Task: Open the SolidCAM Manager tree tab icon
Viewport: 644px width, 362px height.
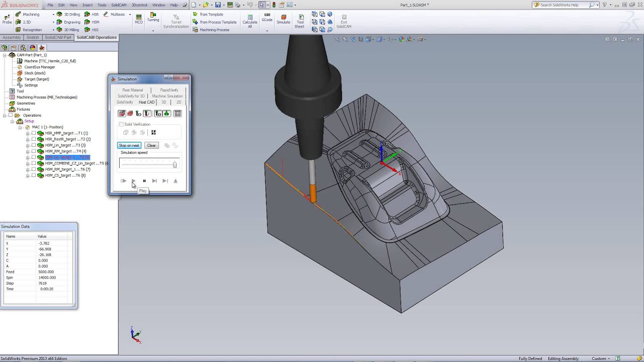Action: point(42,48)
